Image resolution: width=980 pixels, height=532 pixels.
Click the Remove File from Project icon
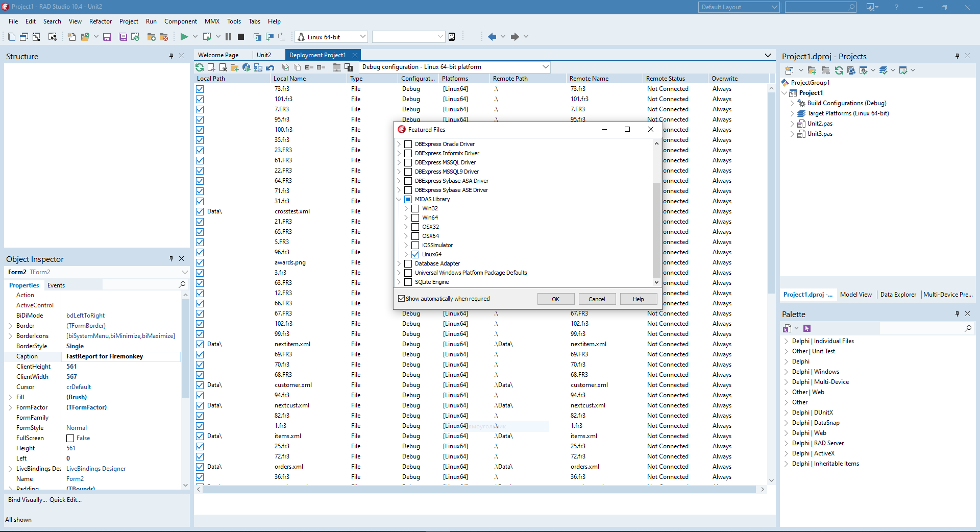click(164, 37)
